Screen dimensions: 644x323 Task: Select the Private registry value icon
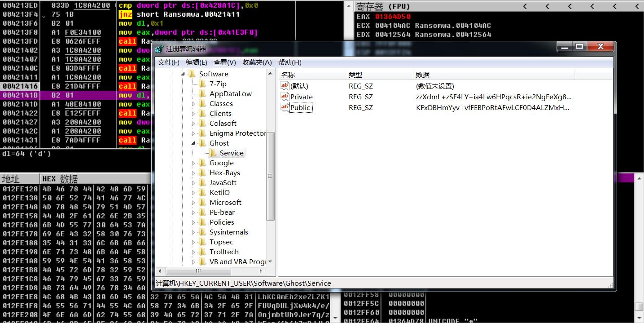(285, 97)
